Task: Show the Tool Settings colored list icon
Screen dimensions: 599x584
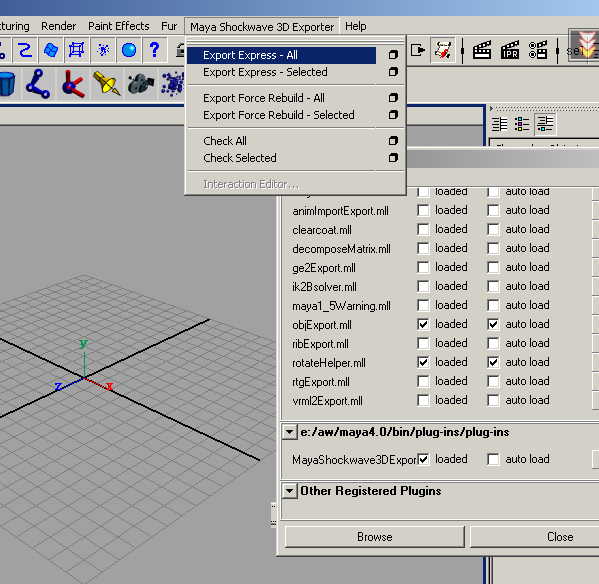Action: (x=522, y=124)
